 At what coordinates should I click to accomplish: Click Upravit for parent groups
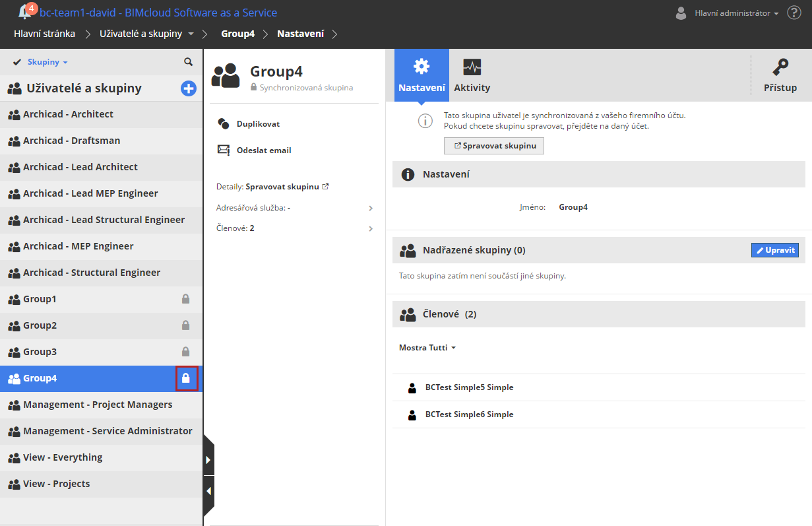point(774,250)
